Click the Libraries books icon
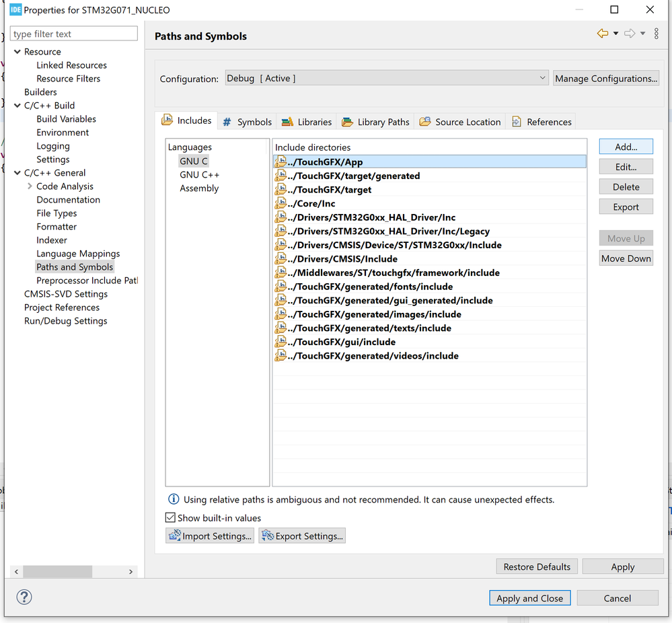 (287, 122)
